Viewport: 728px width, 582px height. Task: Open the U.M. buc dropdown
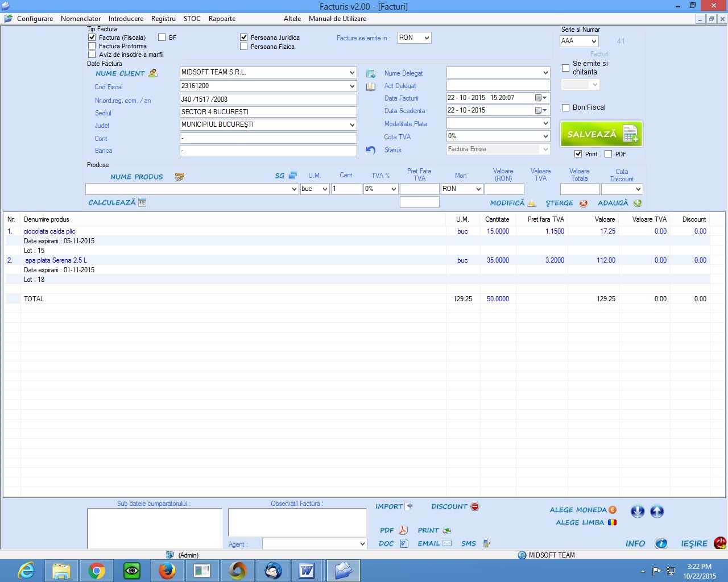pos(325,189)
